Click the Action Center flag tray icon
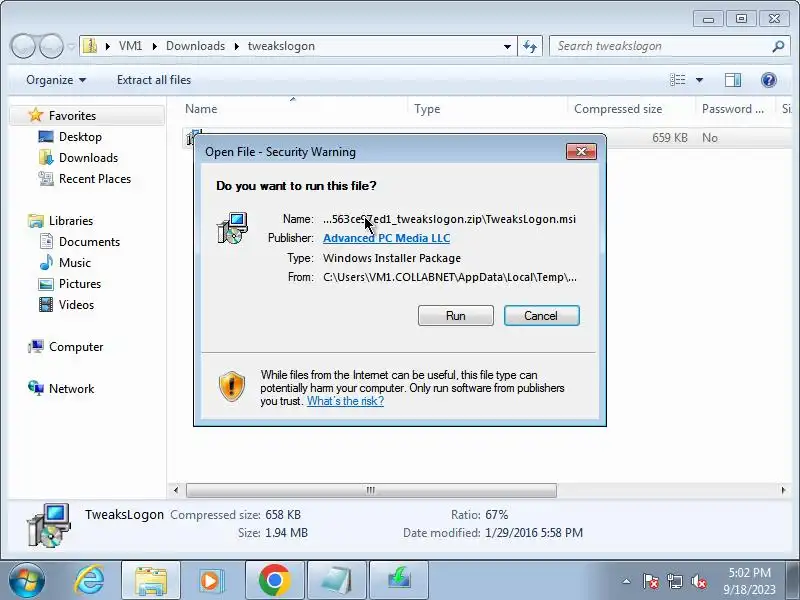 [x=651, y=582]
